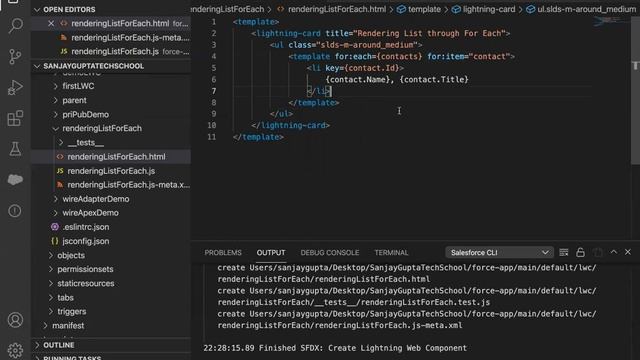Open the Testing beaker view

click(x=15, y=149)
